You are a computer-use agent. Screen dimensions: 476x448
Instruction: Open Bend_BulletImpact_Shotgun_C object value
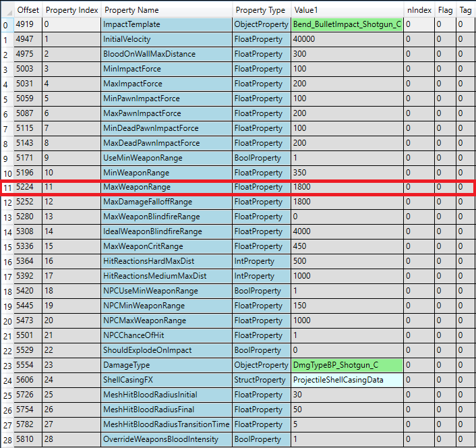pyautogui.click(x=347, y=24)
